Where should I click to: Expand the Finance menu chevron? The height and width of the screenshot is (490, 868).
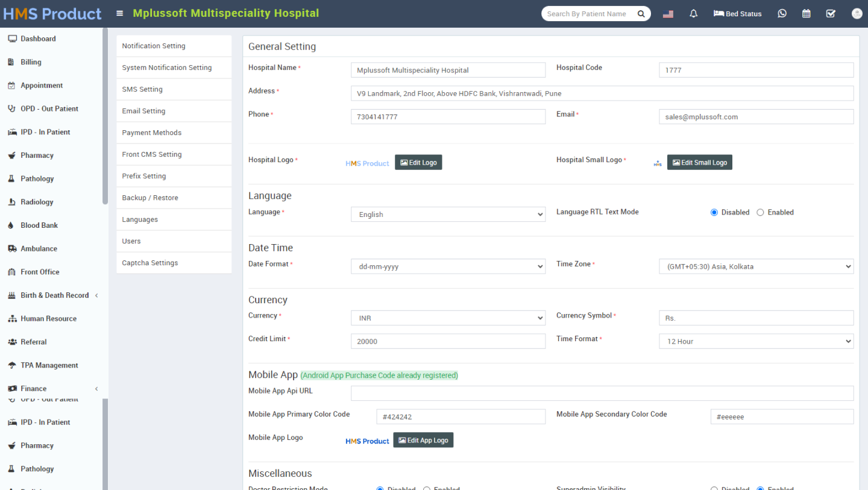[96, 389]
